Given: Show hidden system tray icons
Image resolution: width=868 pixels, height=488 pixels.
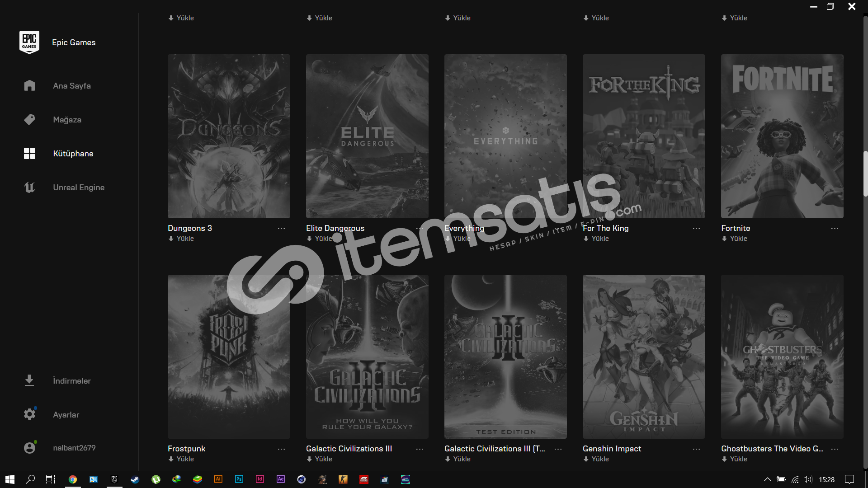Looking at the screenshot, I should point(767,479).
